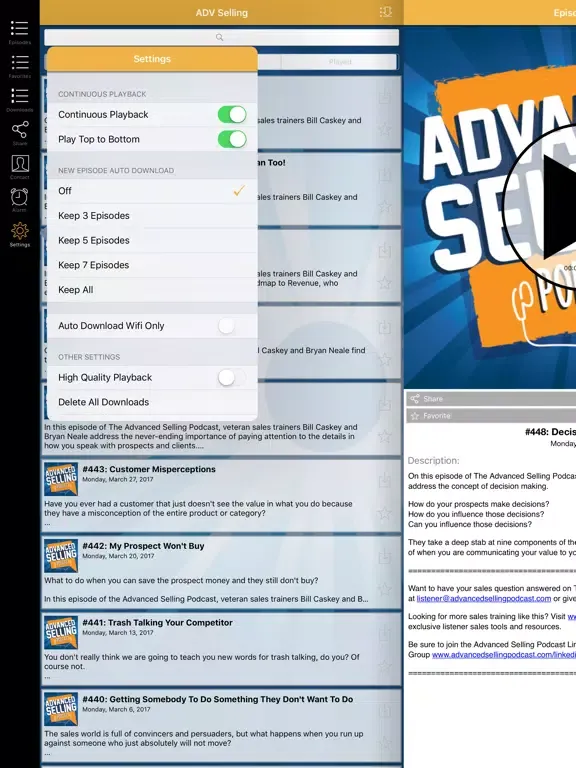Open the Contact sidebar icon
Viewport: 576px width, 768px height.
tap(20, 167)
